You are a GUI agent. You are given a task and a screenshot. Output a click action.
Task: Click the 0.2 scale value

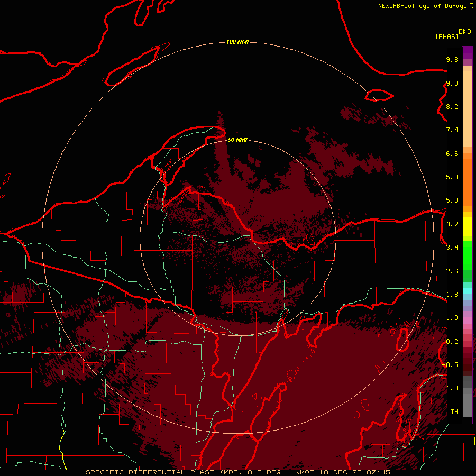click(x=452, y=341)
